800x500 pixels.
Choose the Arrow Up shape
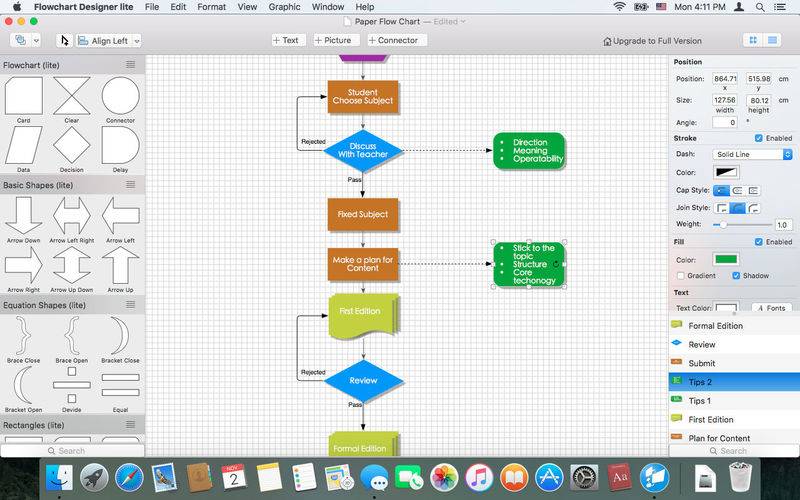tap(120, 265)
